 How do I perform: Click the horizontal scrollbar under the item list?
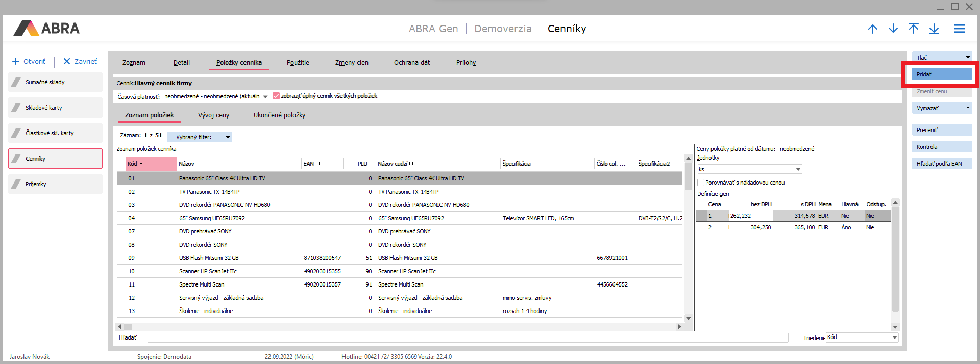click(x=398, y=327)
